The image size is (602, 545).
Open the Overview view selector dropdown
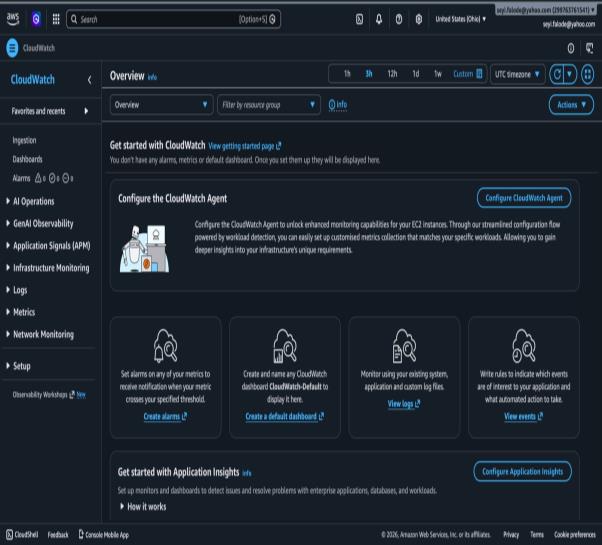(161, 105)
